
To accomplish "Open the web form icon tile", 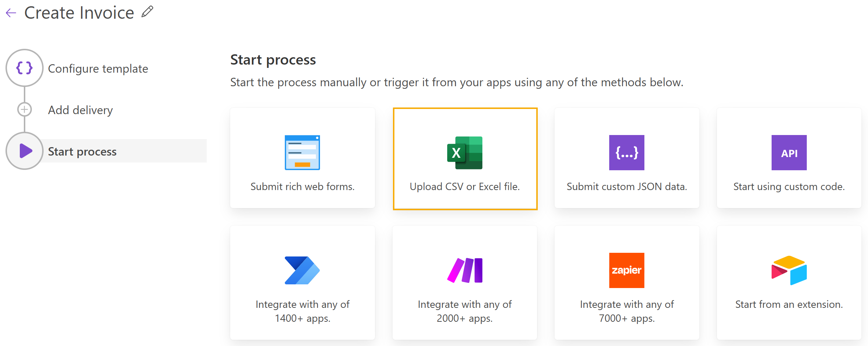I will [x=302, y=153].
